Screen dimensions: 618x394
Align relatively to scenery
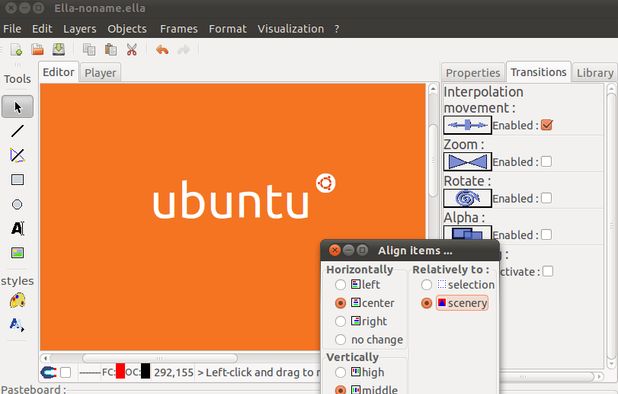426,303
